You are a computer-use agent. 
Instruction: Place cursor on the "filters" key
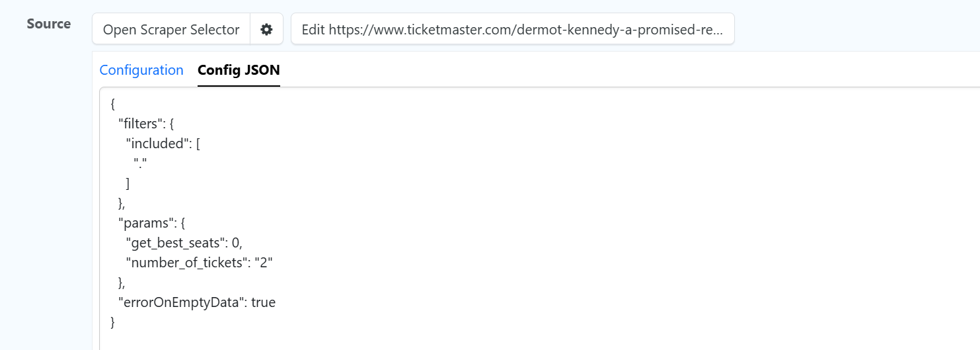coord(141,124)
